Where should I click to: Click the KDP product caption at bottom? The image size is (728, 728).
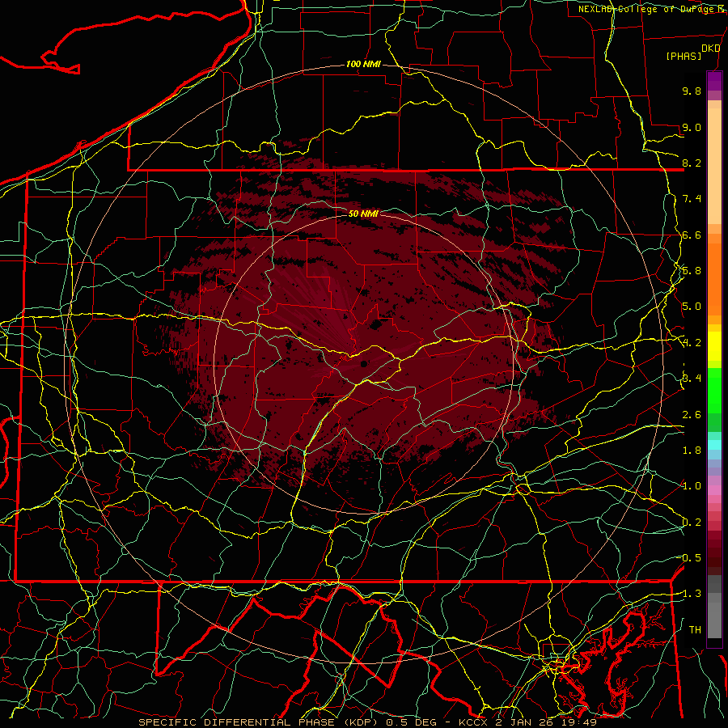[367, 722]
